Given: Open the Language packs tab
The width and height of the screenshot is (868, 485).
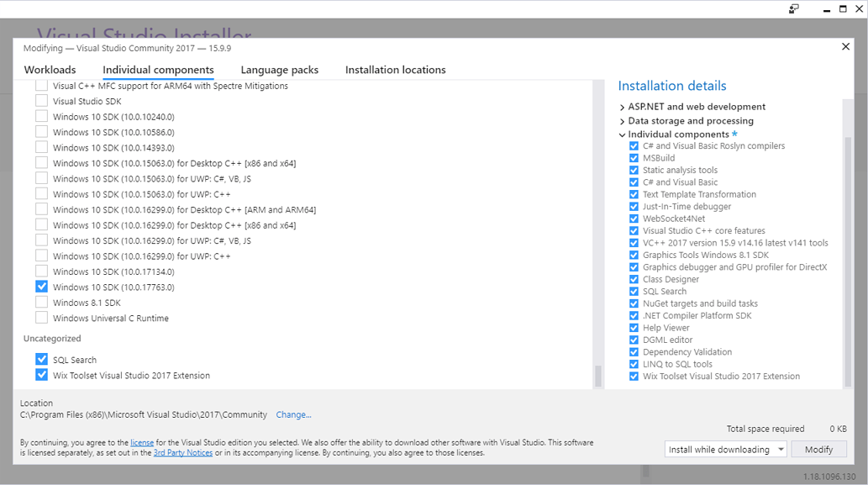Looking at the screenshot, I should point(279,70).
